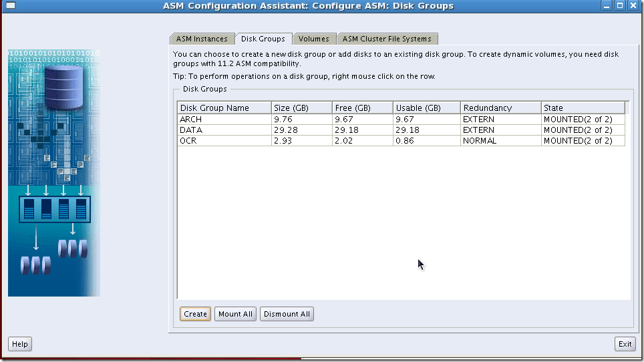Click the Redundancy column header
The height and width of the screenshot is (362, 644).
(x=500, y=108)
